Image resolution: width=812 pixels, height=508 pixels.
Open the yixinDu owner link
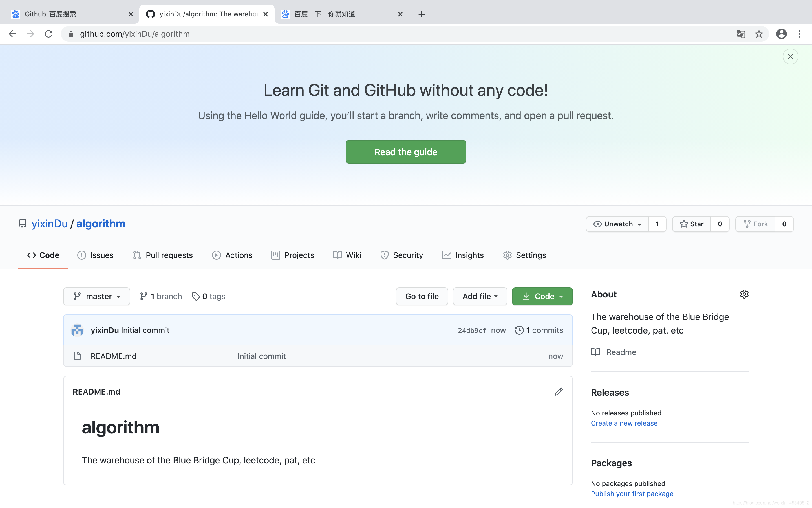pyautogui.click(x=50, y=224)
